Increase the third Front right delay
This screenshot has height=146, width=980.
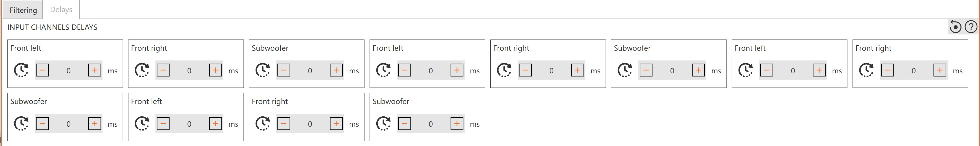coord(940,70)
